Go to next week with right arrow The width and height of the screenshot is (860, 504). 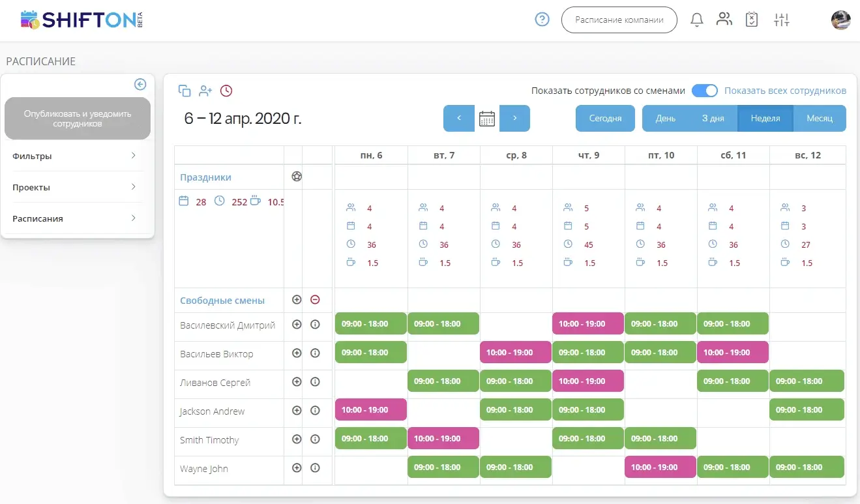[514, 119]
